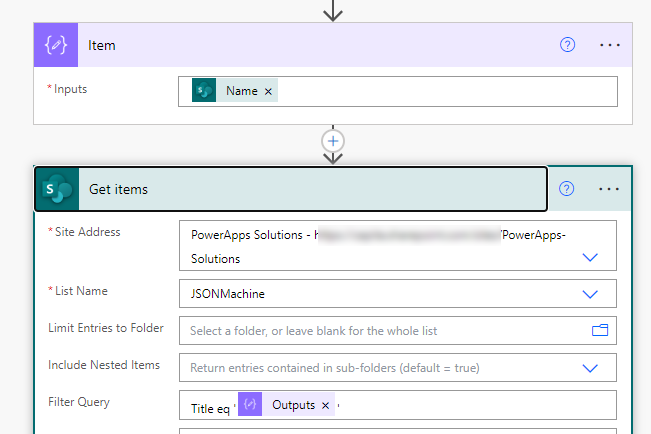The height and width of the screenshot is (434, 651).
Task: Open the Item action's ellipsis menu
Action: pos(609,45)
